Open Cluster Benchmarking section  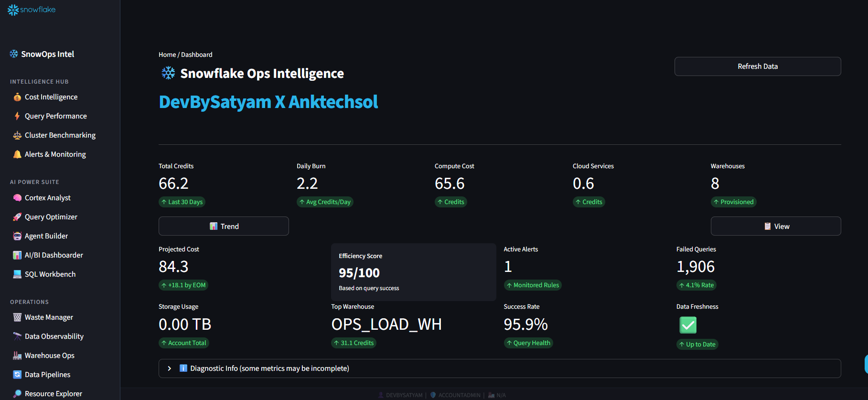point(60,135)
